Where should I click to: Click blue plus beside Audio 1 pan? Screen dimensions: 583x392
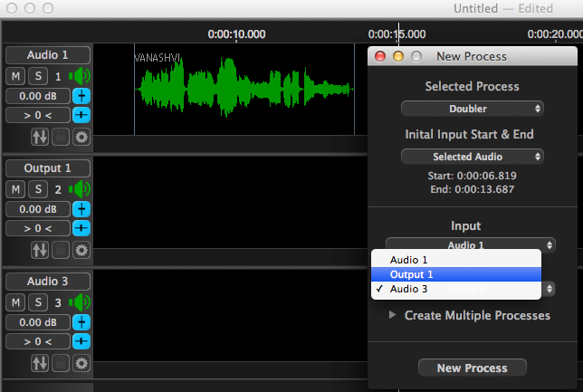coord(81,115)
